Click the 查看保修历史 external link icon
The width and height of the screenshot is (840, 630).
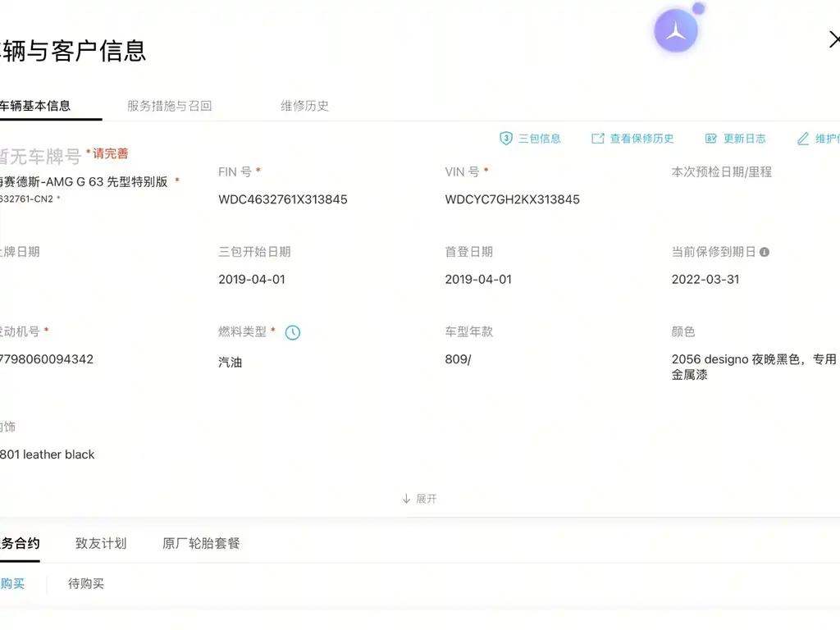598,139
